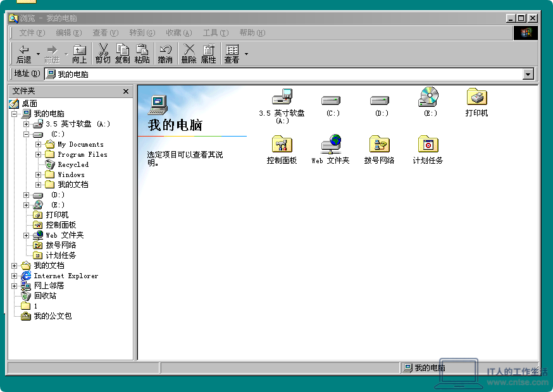The width and height of the screenshot is (553, 392).
Task: Open the 编辑(E) menu
Action: click(x=69, y=33)
